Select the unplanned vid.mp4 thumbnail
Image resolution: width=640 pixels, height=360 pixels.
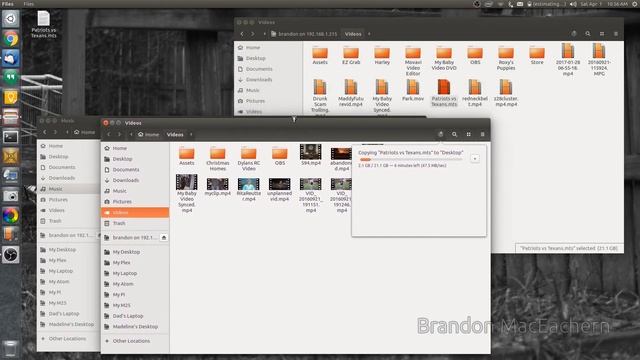pos(280,189)
